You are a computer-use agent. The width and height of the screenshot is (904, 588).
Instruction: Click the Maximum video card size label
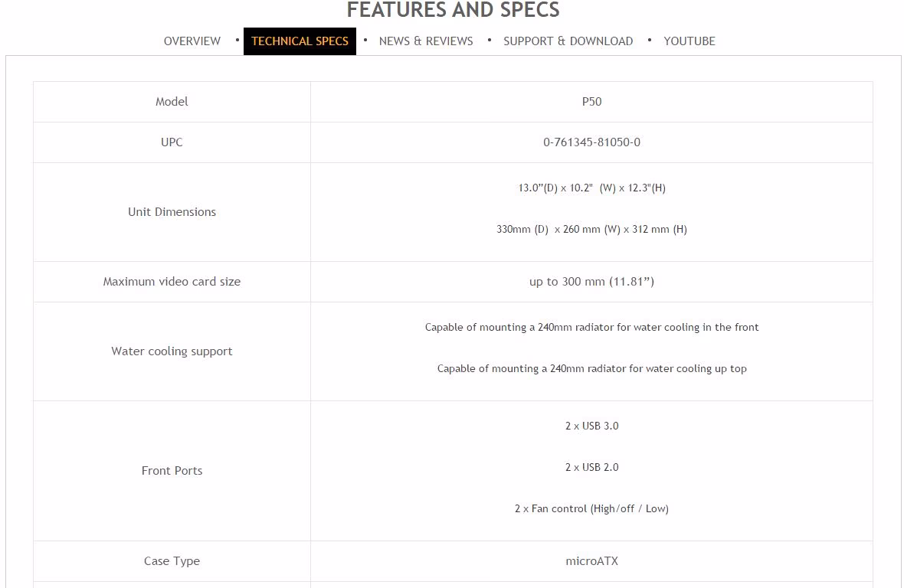point(172,282)
